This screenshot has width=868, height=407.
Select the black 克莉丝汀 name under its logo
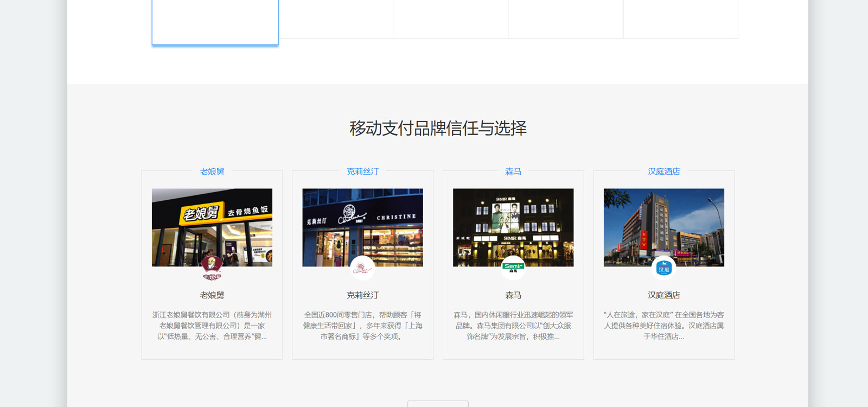tap(362, 295)
